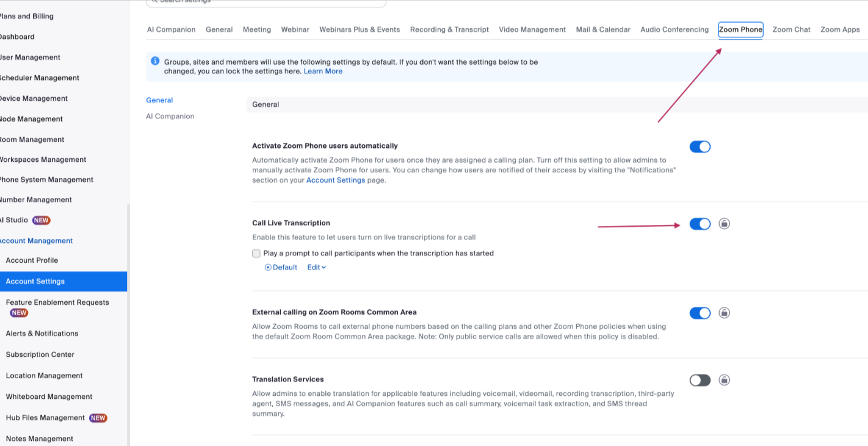The image size is (868, 446).
Task: Jump to the AI Companion section in the sub-navigation
Action: click(170, 116)
